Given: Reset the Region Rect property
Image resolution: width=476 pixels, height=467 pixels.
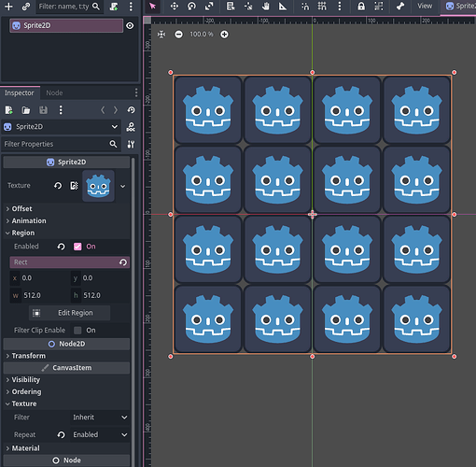Looking at the screenshot, I should (x=123, y=262).
